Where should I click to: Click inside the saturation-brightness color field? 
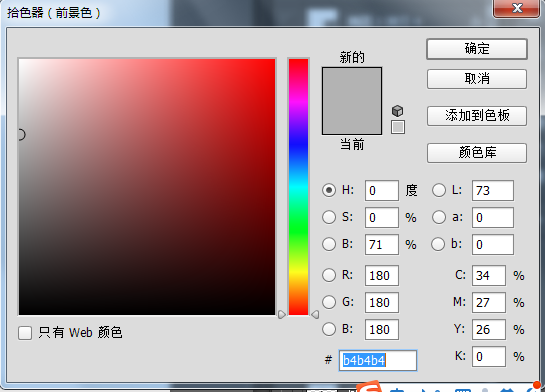coord(147,187)
